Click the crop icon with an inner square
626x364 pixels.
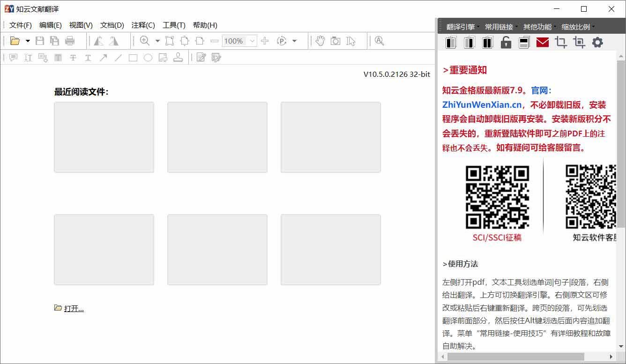tap(579, 43)
